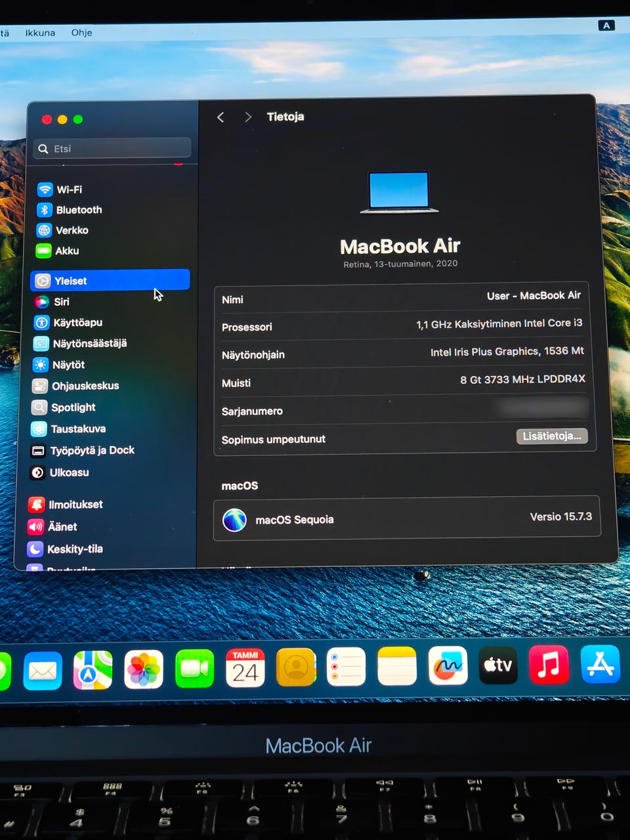Launch Contacts from the Dock
Image resolution: width=630 pixels, height=840 pixels.
(x=296, y=667)
